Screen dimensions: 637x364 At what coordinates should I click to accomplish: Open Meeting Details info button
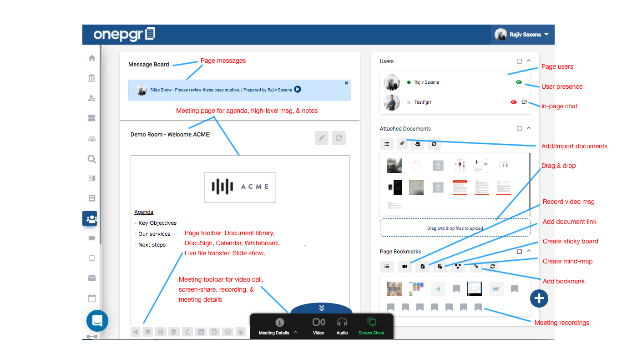(279, 322)
